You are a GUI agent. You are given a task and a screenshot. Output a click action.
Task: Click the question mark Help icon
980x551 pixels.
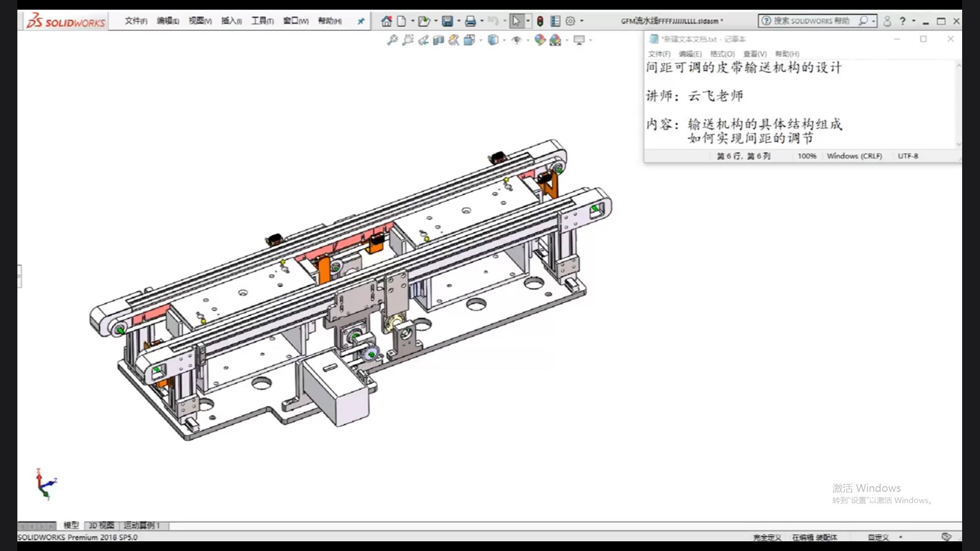point(902,21)
